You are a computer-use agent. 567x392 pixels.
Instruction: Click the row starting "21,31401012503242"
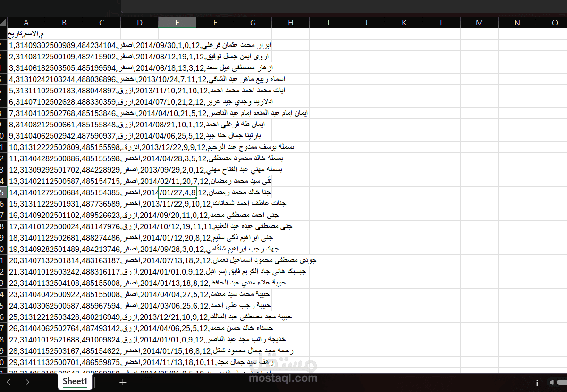click(x=158, y=272)
